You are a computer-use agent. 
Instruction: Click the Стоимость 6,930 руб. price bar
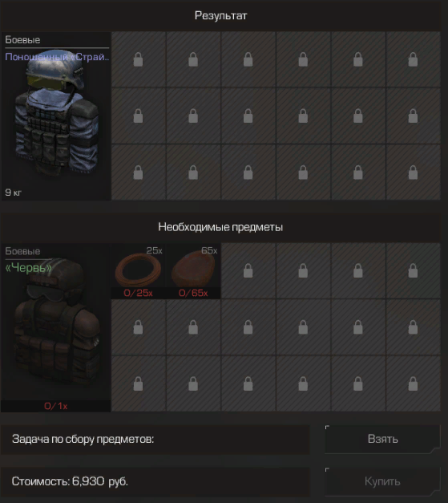pyautogui.click(x=155, y=481)
